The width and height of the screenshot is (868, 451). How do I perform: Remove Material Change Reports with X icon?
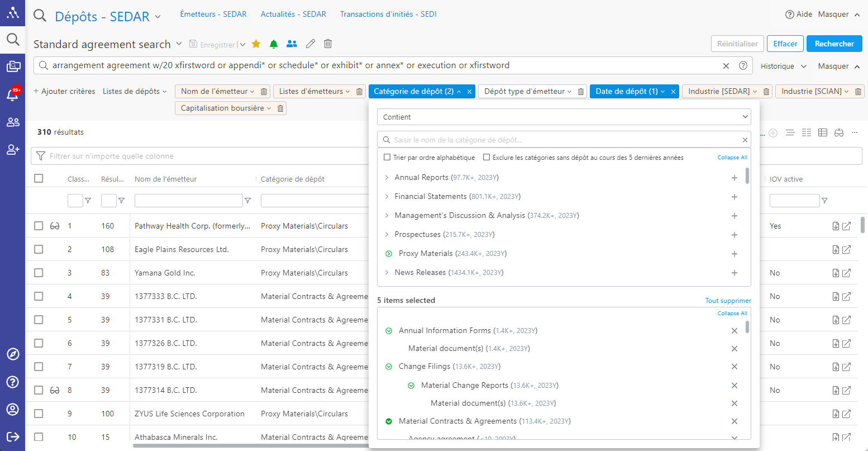coord(735,386)
